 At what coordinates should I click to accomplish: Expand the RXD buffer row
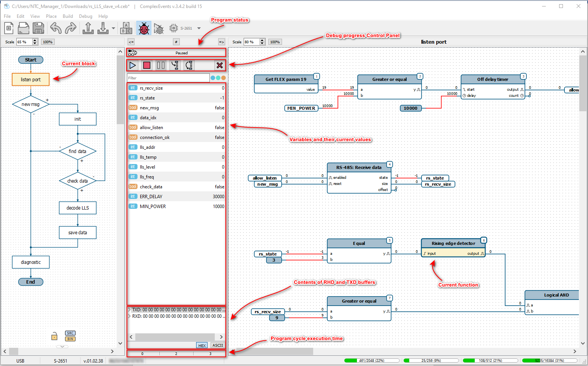point(130,316)
